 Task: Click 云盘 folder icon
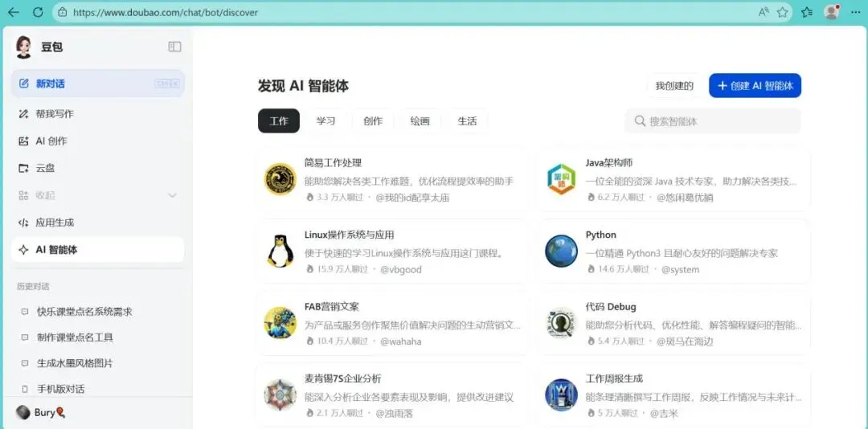pos(23,168)
